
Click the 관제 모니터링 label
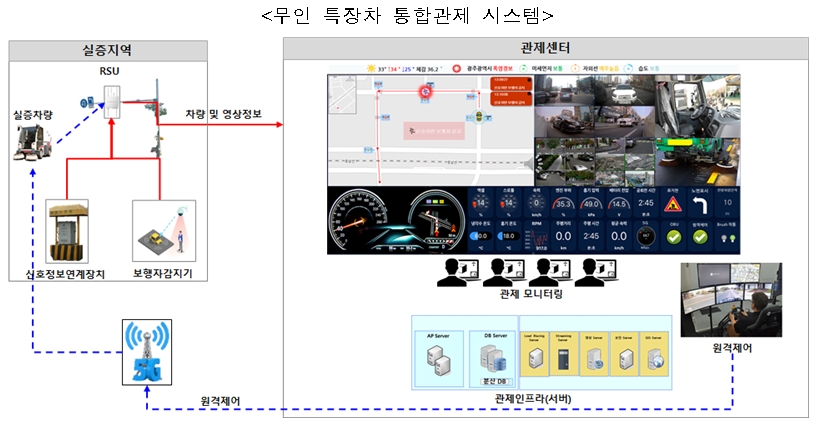pyautogui.click(x=531, y=294)
